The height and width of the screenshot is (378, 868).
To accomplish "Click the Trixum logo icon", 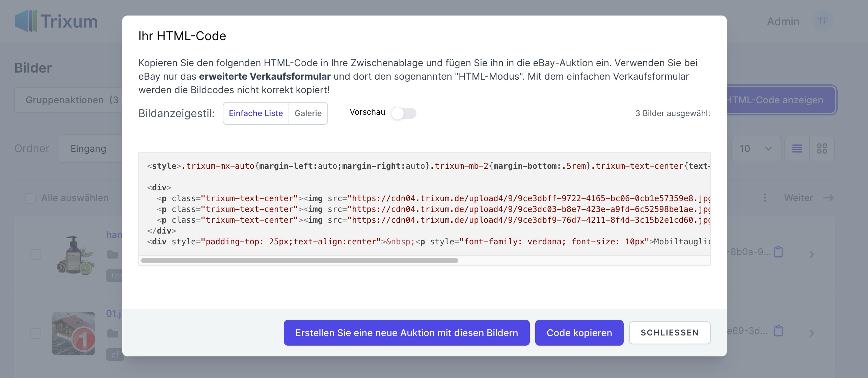I will (x=26, y=21).
